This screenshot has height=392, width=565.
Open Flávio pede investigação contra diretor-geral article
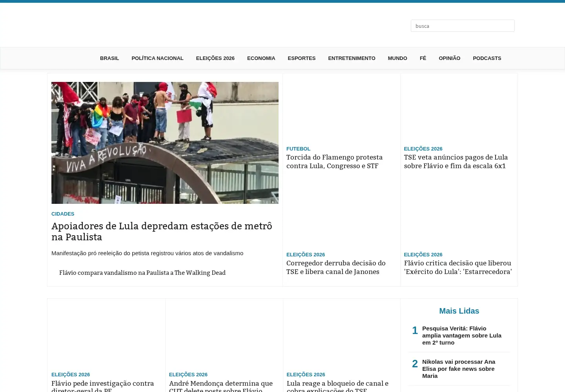coord(103,386)
